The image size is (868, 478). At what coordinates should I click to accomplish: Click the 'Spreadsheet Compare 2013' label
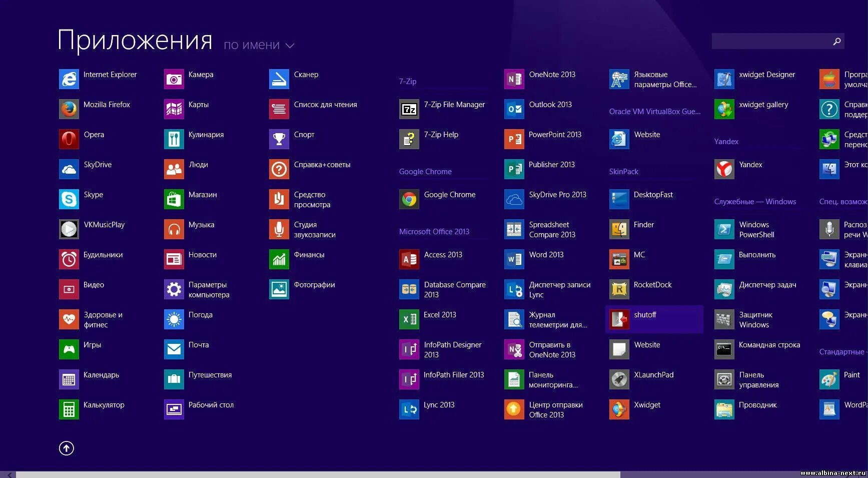point(552,230)
